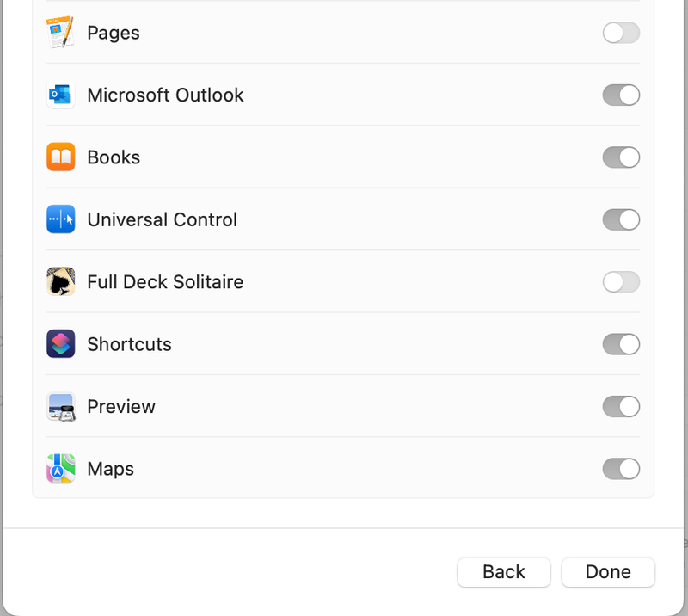Disable the Microsoft Outlook toggle
This screenshot has width=688, height=616.
point(621,95)
